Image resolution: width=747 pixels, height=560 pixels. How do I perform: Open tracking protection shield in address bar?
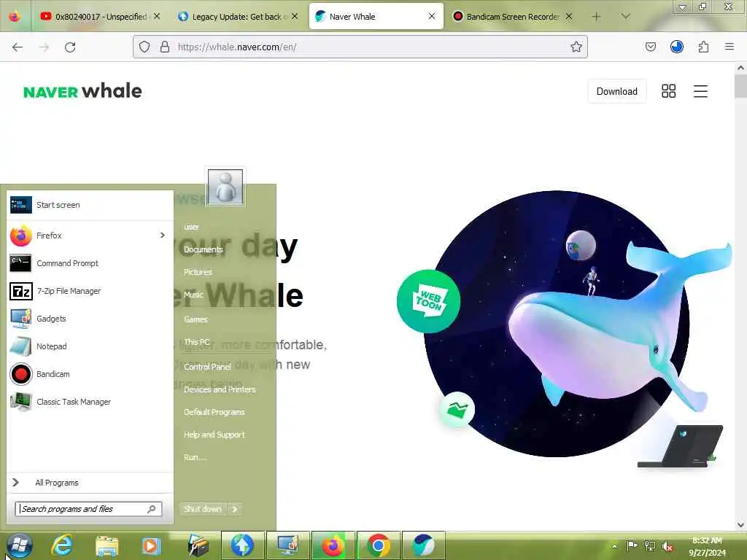(x=144, y=47)
